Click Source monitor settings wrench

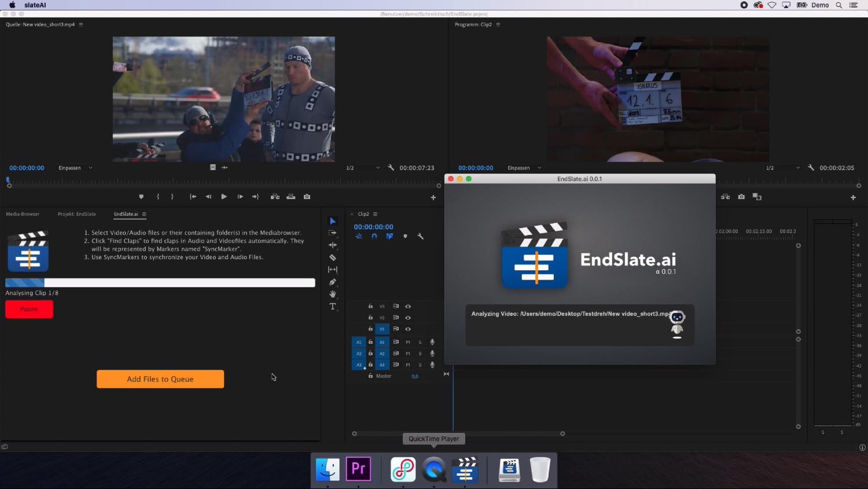(x=391, y=168)
